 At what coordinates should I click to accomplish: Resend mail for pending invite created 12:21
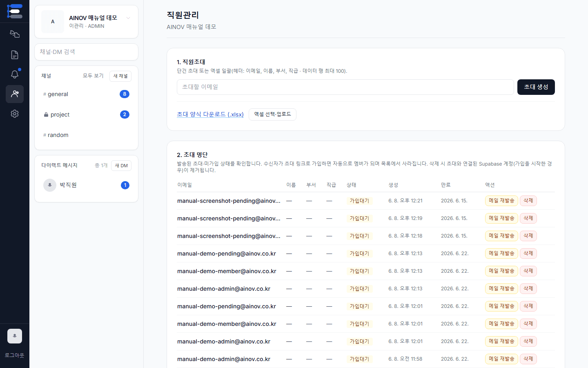pos(501,201)
